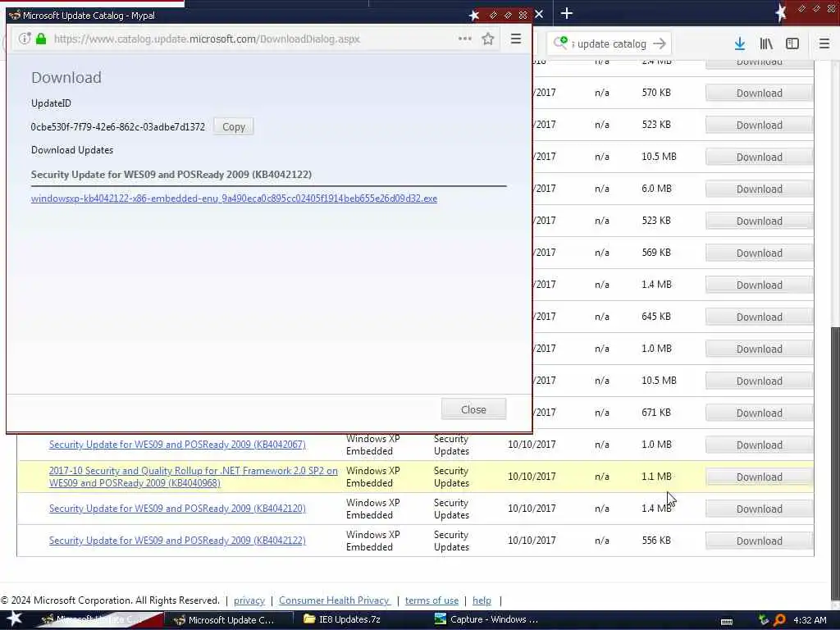The image size is (840, 630).
Task: Toggle the sidebar view icon
Action: [792, 44]
